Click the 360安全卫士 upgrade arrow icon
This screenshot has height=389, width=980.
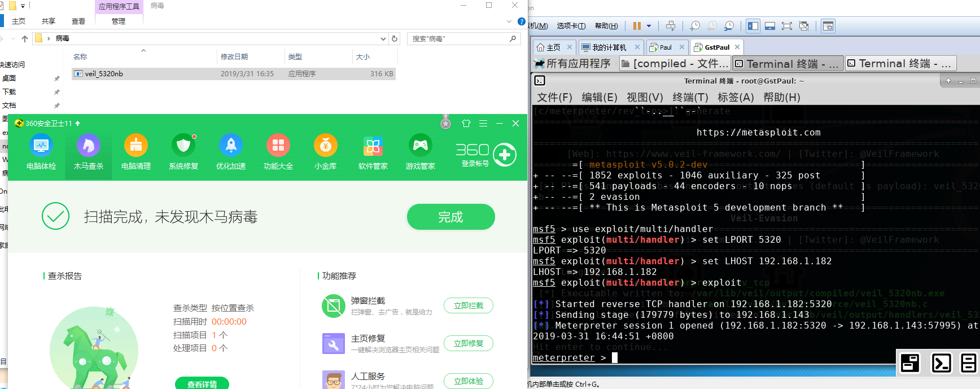[77, 123]
